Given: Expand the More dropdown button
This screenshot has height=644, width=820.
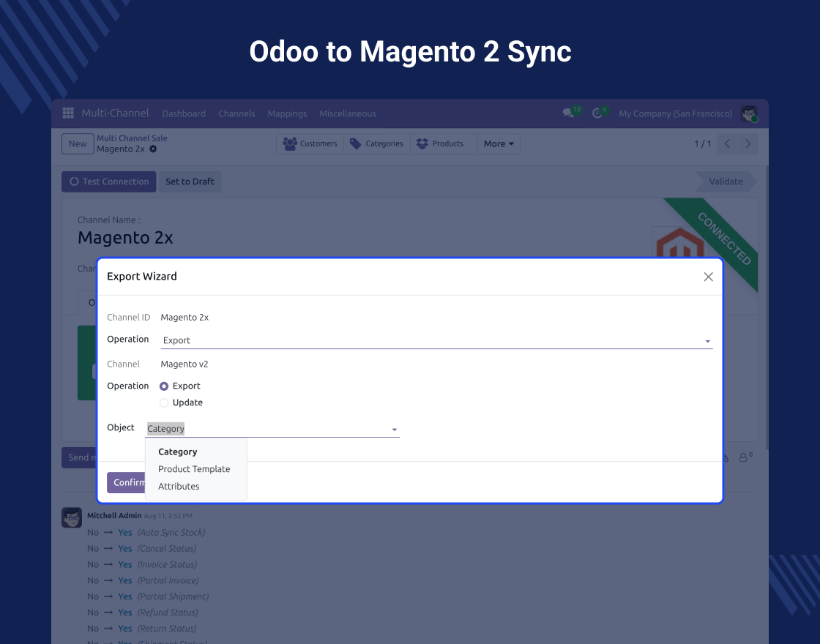Looking at the screenshot, I should click(499, 143).
